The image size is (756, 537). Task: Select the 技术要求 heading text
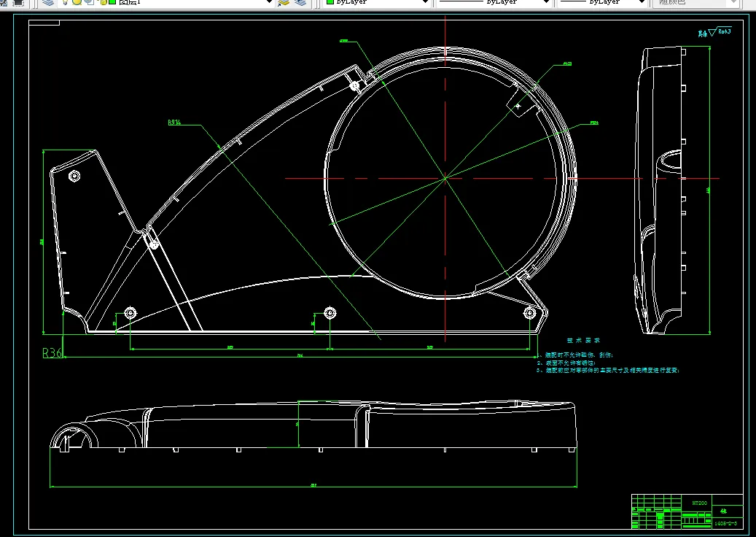(x=583, y=340)
